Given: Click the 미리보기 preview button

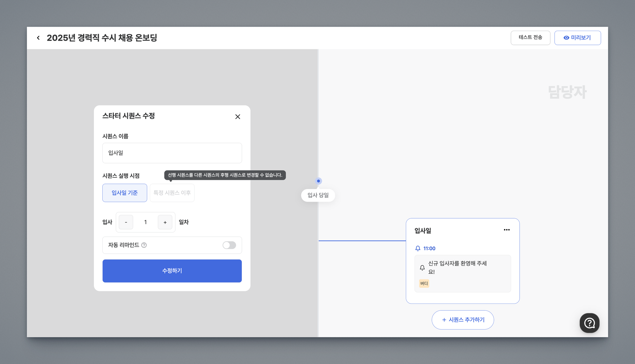Looking at the screenshot, I should (x=577, y=38).
